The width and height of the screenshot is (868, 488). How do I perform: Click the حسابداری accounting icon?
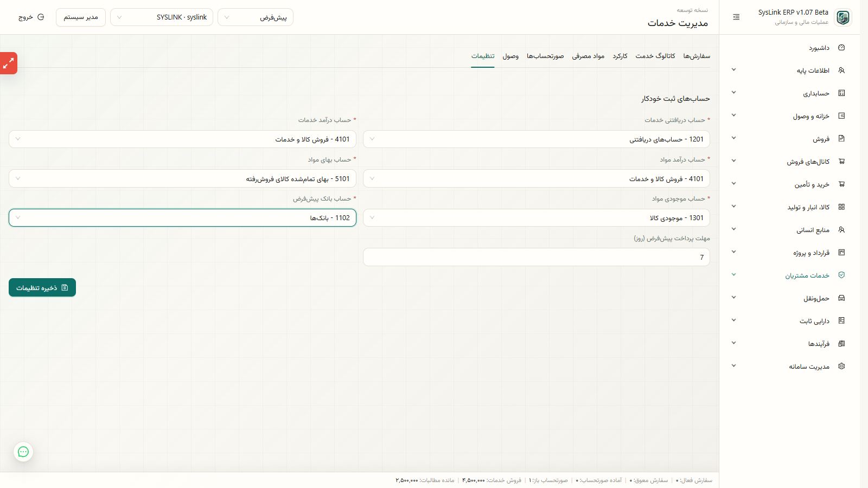point(841,93)
